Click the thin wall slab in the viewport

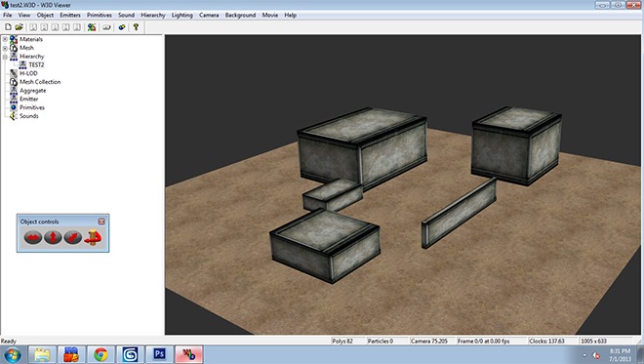coord(459,213)
